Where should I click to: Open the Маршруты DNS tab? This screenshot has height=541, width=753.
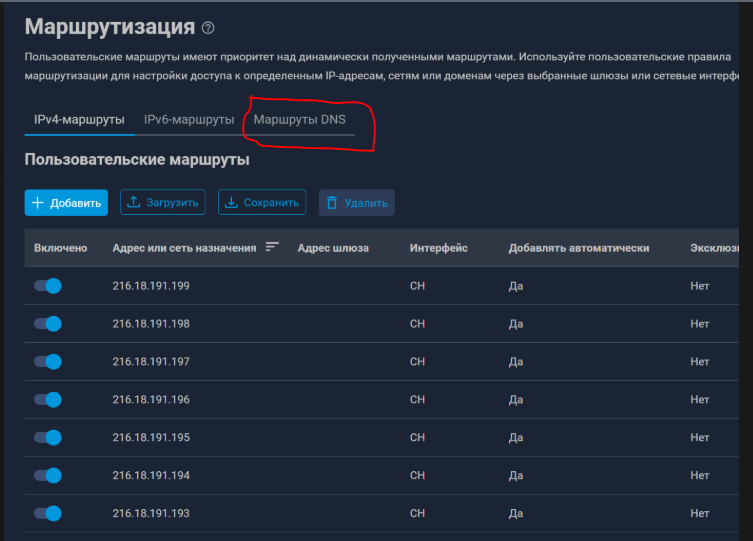[299, 120]
